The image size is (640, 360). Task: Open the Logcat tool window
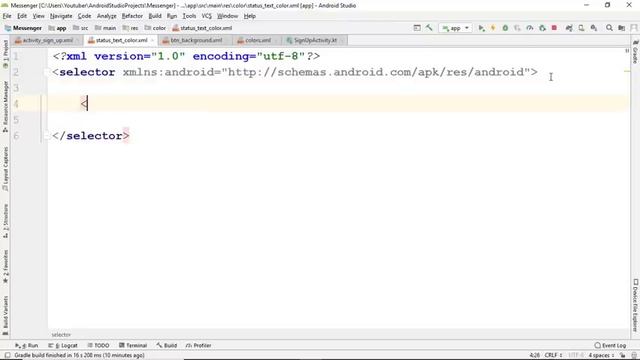coord(62,345)
